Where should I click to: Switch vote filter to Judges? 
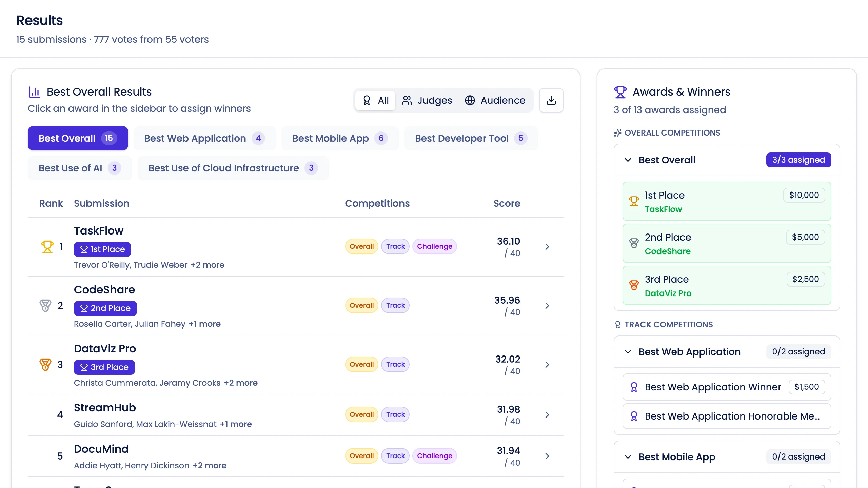click(427, 100)
